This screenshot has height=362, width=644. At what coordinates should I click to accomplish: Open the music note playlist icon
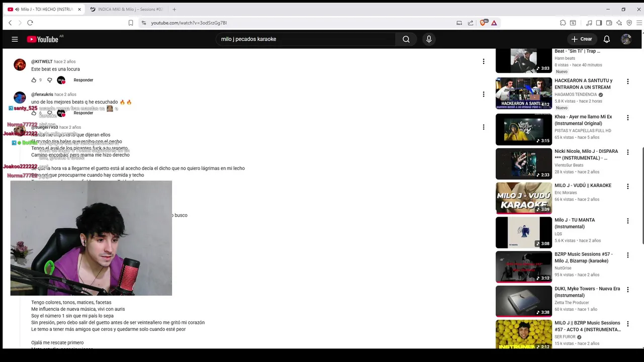[589, 23]
